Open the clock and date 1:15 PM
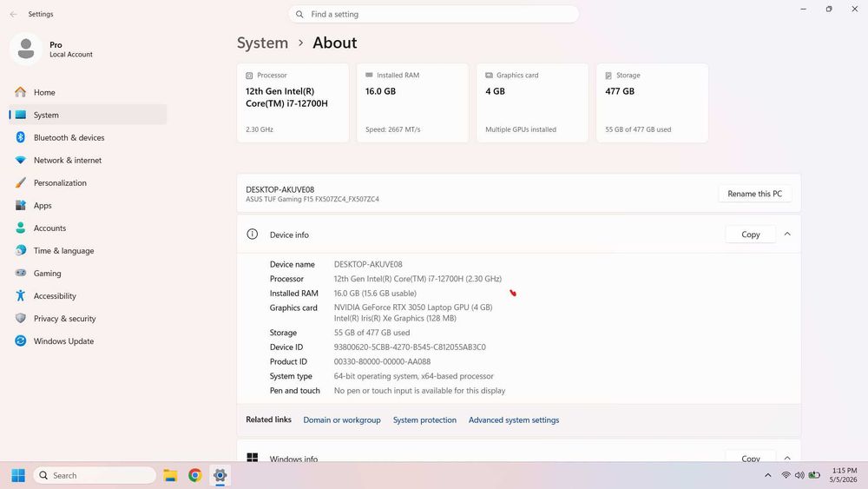868x489 pixels. tap(844, 475)
